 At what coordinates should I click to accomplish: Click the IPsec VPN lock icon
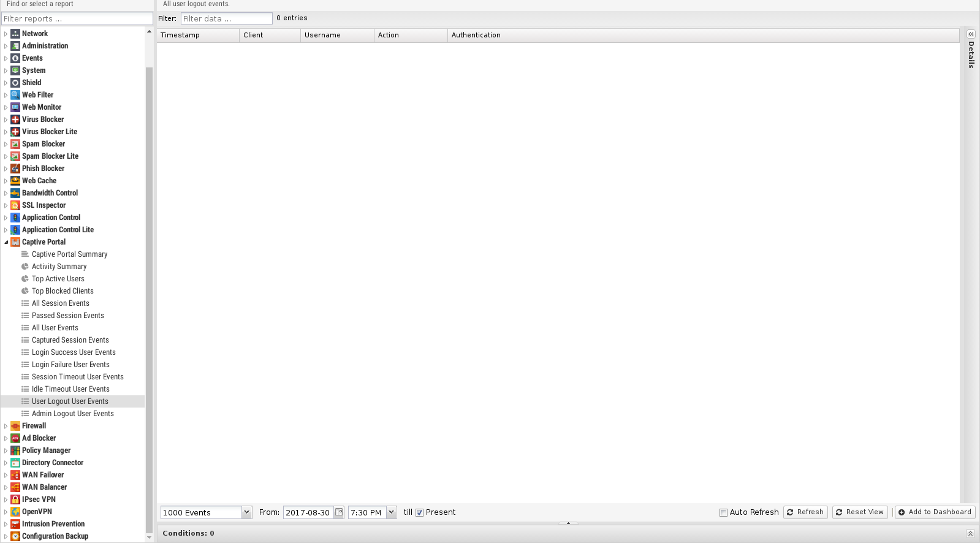point(15,499)
